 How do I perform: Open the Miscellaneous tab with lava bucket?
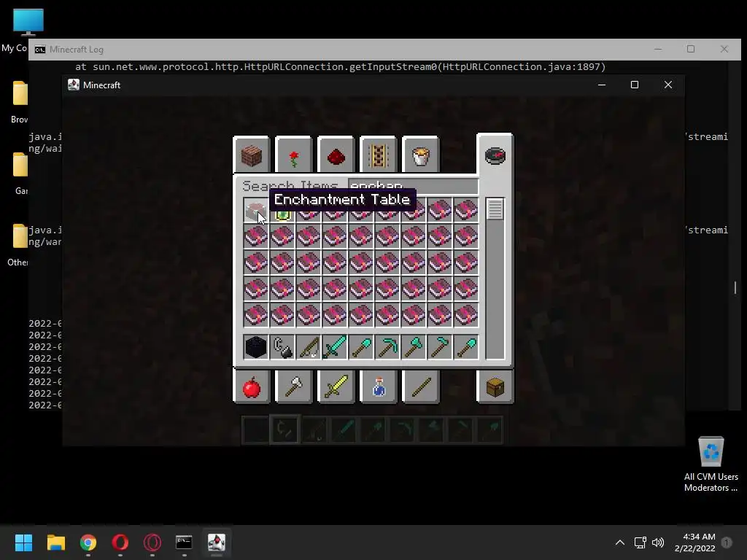click(421, 155)
